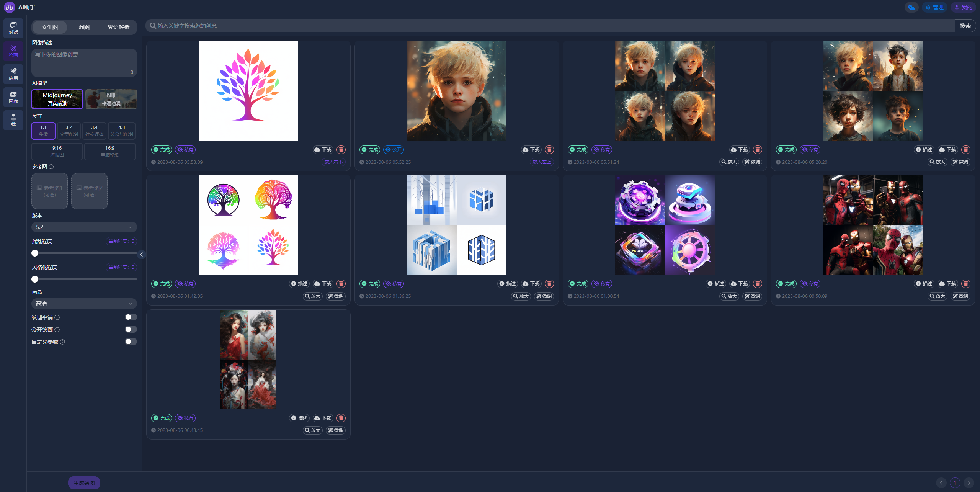Adjust the 风格化程度 slider handle
Screen dimensions: 980x492
35,279
